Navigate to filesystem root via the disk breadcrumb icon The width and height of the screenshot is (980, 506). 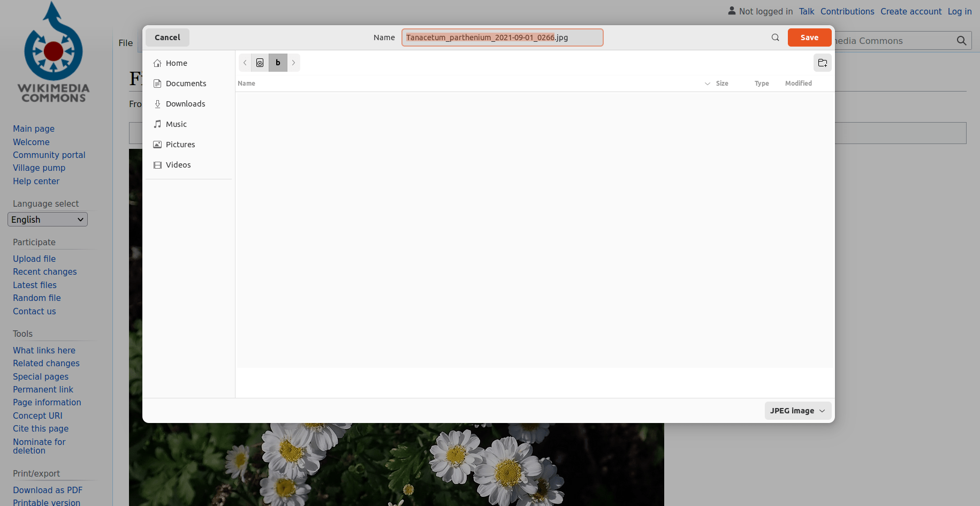click(260, 63)
